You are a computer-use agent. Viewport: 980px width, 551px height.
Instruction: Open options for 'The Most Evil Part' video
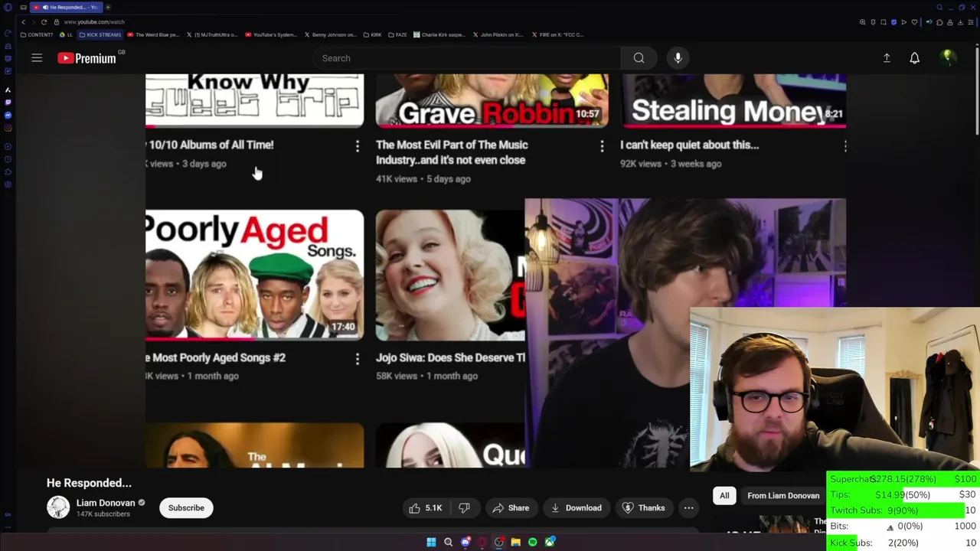tap(602, 145)
